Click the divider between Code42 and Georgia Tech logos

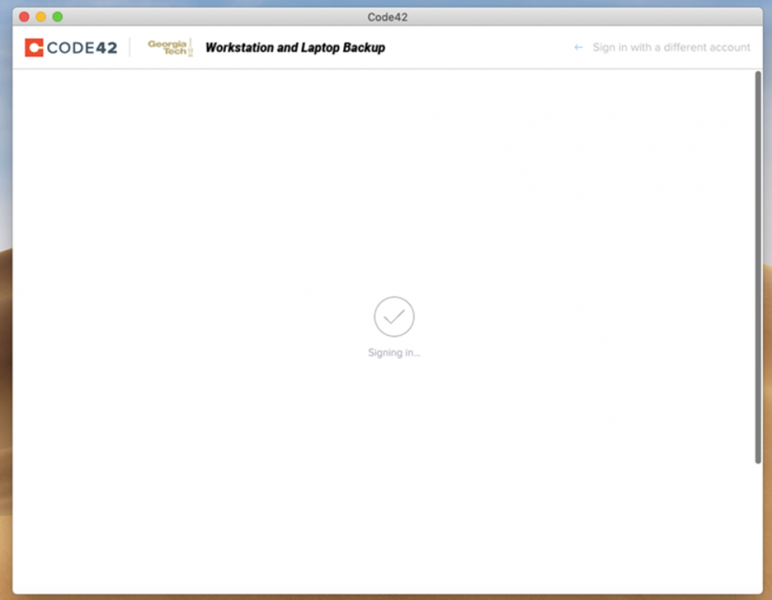pos(131,47)
